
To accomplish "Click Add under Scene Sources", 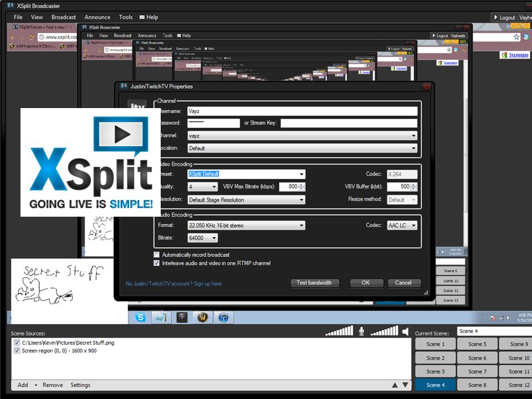I will (x=23, y=385).
